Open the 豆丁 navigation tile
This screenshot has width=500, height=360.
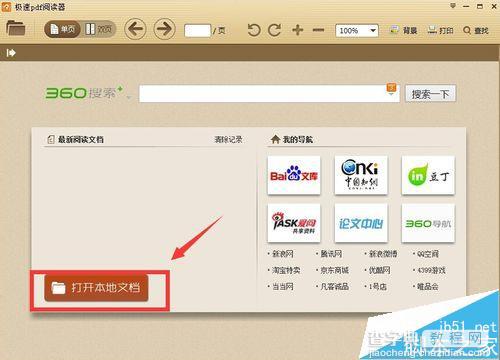428,175
